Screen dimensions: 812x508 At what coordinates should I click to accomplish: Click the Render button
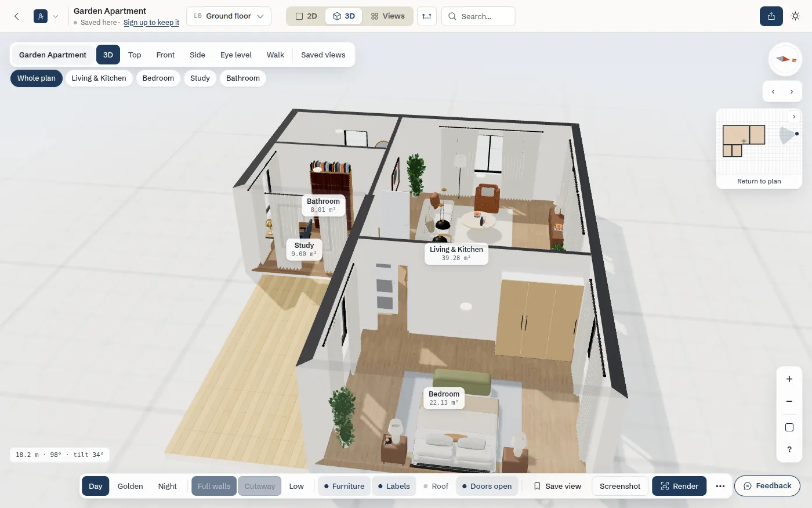[x=679, y=487]
